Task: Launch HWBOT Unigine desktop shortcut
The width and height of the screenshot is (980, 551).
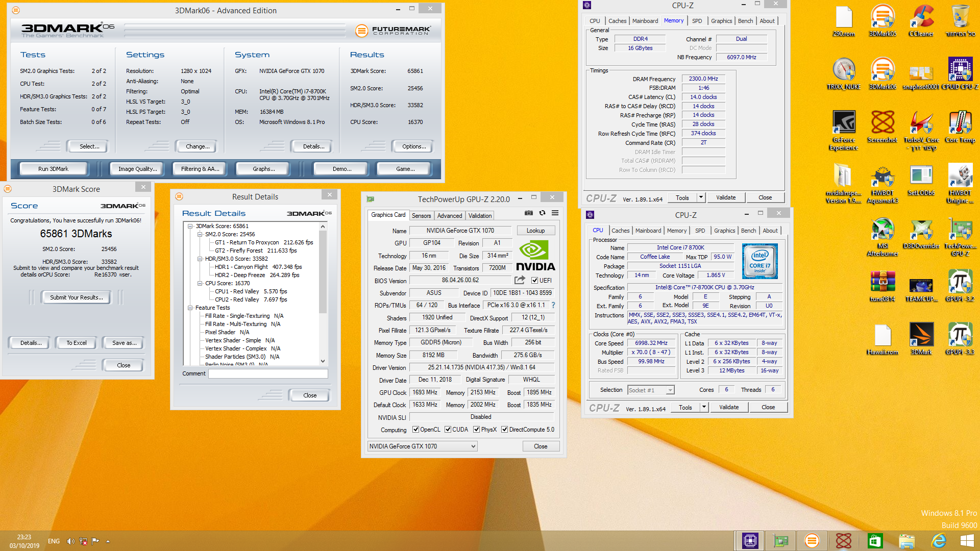Action: click(x=960, y=184)
